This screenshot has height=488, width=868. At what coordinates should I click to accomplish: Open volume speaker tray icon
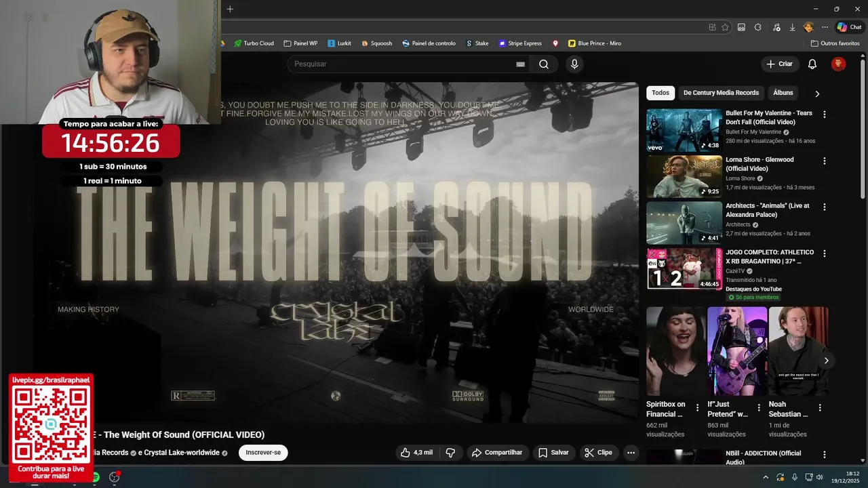coord(820,477)
